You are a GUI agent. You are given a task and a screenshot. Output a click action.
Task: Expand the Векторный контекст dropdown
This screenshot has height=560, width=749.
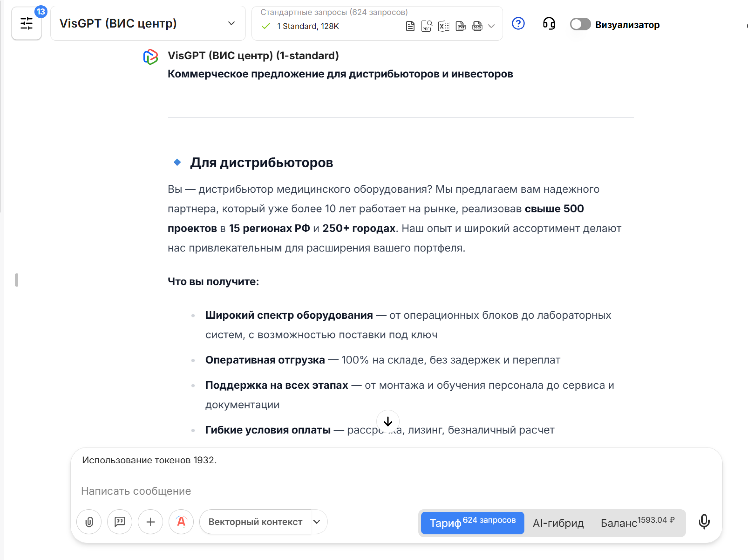coord(317,522)
